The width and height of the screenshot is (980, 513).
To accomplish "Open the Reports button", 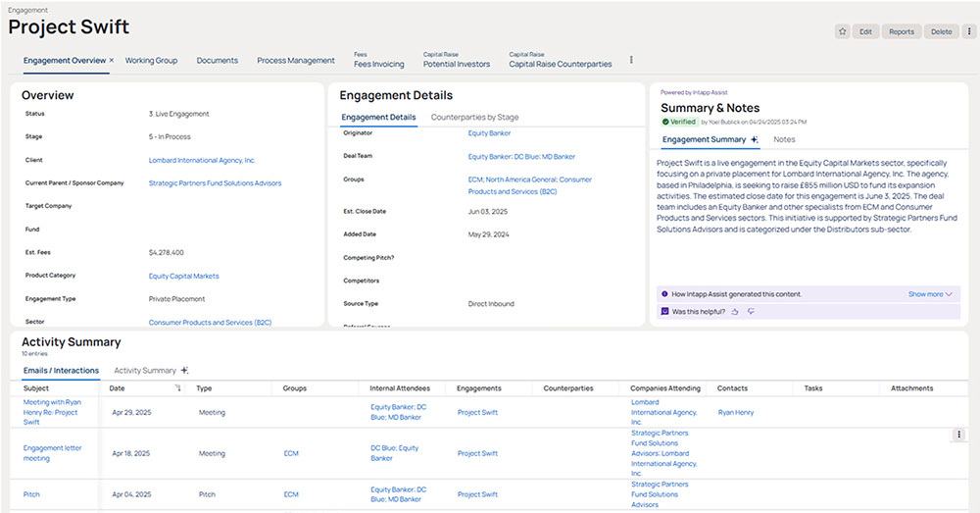I will pyautogui.click(x=901, y=31).
